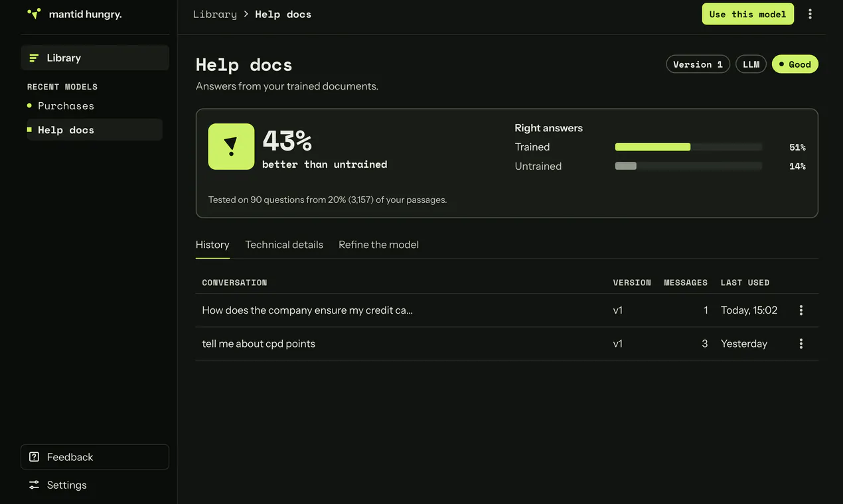This screenshot has height=504, width=843.
Task: Click the Right answers heading
Action: tap(548, 128)
